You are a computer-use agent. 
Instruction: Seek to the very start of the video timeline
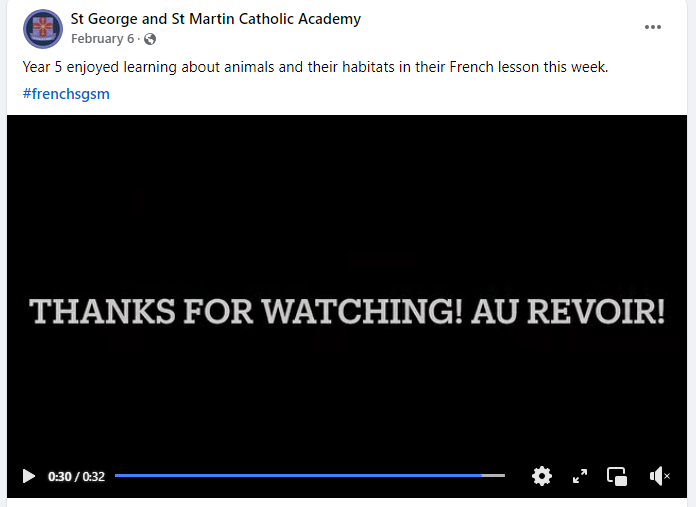coord(116,475)
